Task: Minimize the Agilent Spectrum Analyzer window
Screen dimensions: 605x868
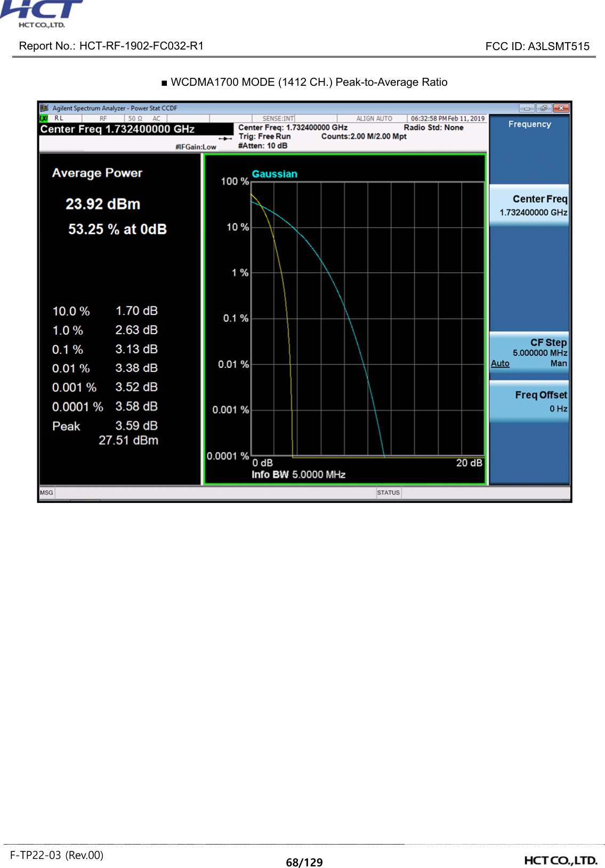Action: click(527, 108)
